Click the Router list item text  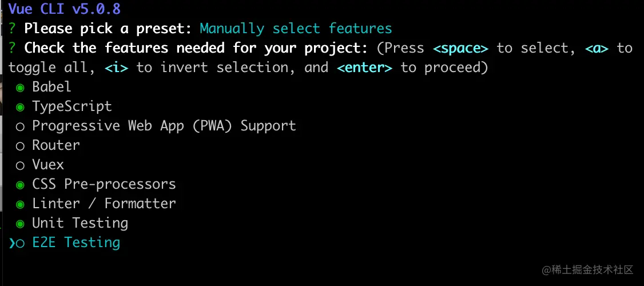pyautogui.click(x=55, y=145)
